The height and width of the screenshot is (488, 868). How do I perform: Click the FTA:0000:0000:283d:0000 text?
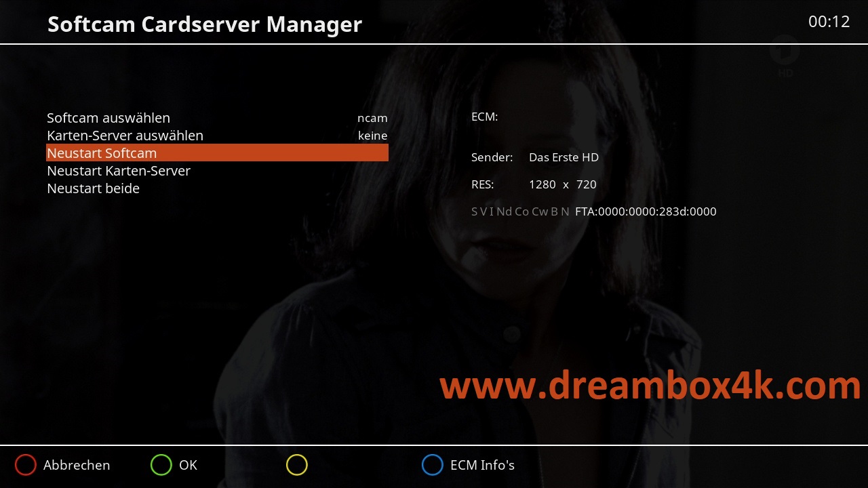[646, 211]
